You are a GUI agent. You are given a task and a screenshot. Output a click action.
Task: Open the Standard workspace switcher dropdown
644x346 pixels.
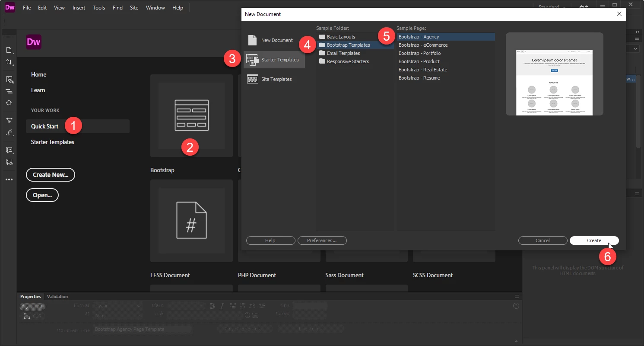point(552,7)
